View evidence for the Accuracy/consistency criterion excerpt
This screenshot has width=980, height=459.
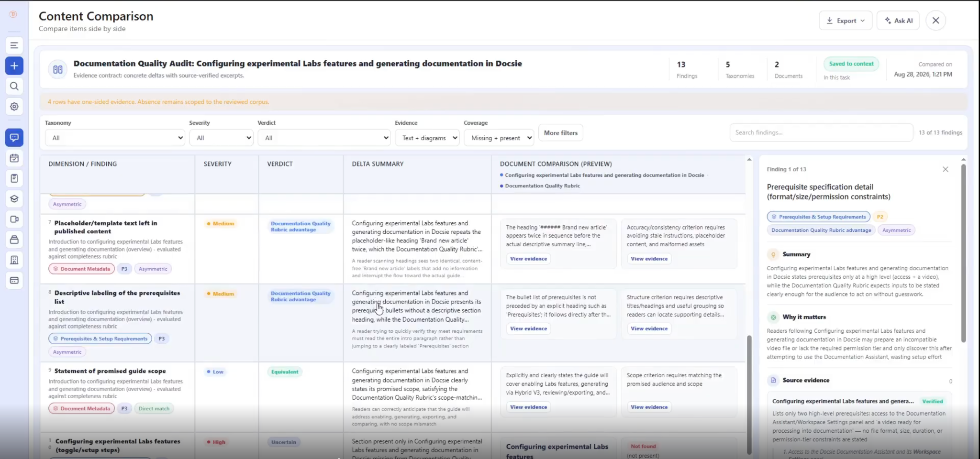click(649, 259)
